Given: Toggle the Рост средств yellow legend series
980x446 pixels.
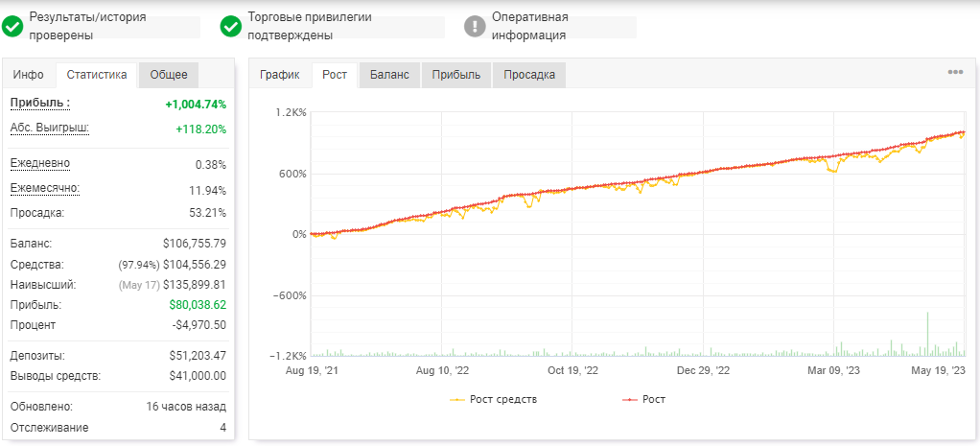Looking at the screenshot, I should coord(494,399).
